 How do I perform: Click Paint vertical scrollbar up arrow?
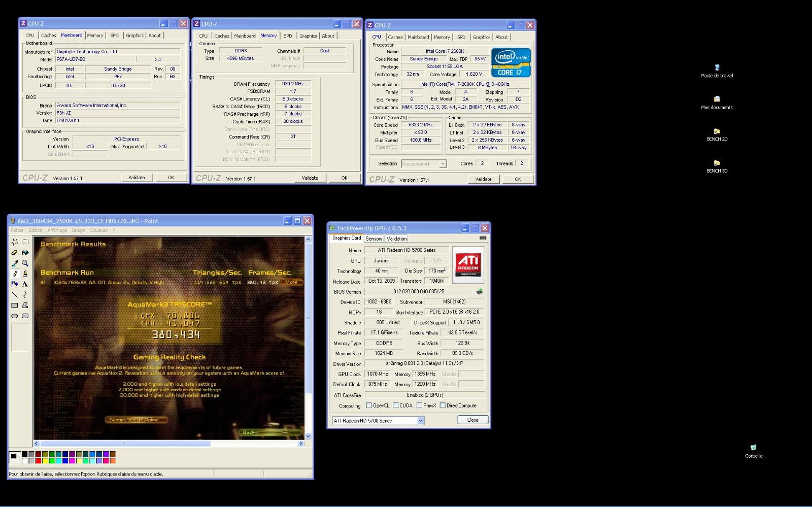[x=308, y=240]
